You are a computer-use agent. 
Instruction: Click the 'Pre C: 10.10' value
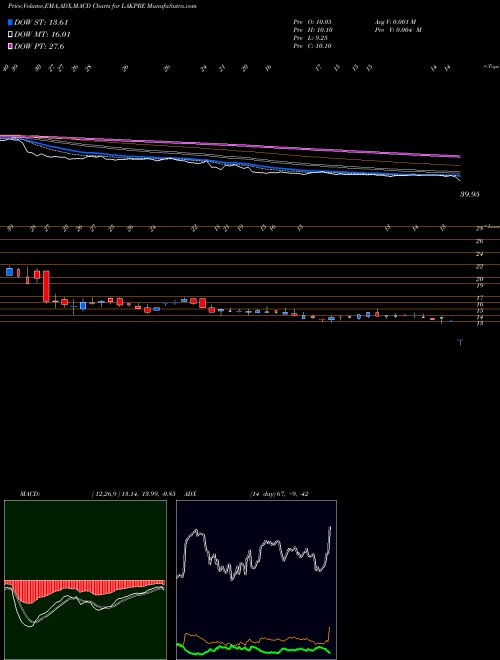click(x=313, y=46)
